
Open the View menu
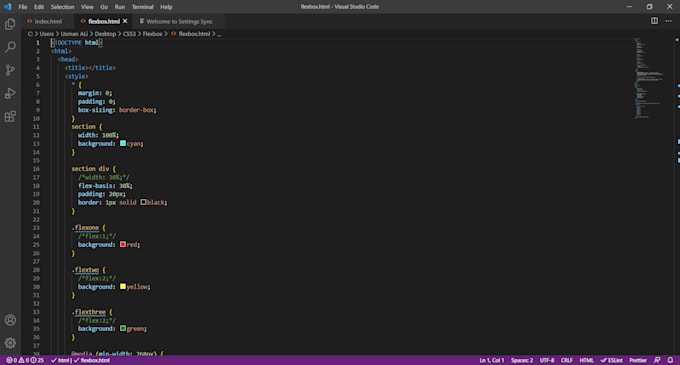(87, 7)
